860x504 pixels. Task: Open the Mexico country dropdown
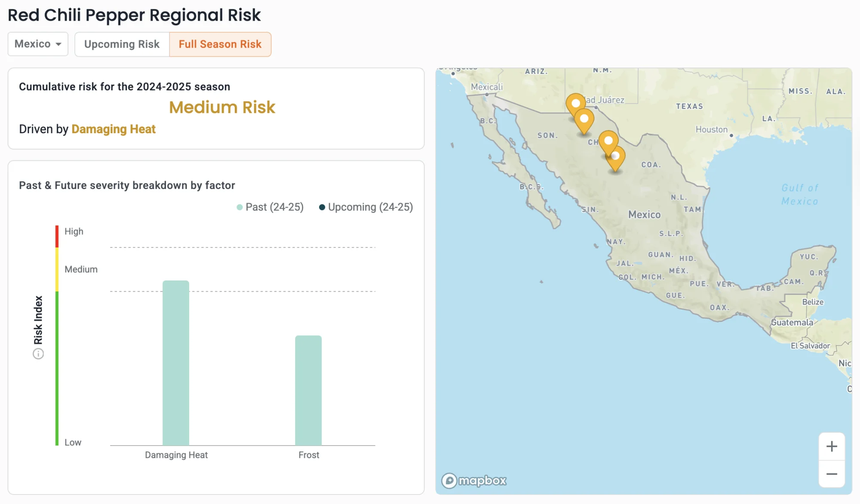click(x=38, y=44)
